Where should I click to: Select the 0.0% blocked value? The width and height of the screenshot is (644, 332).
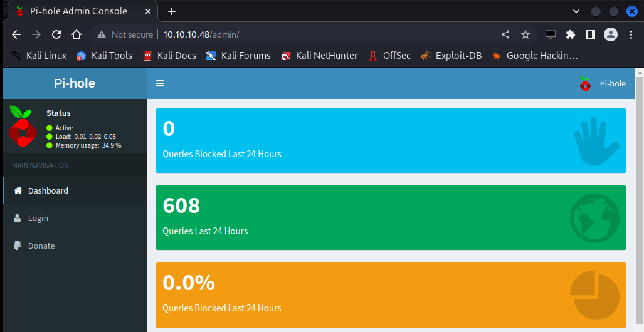[x=189, y=283]
